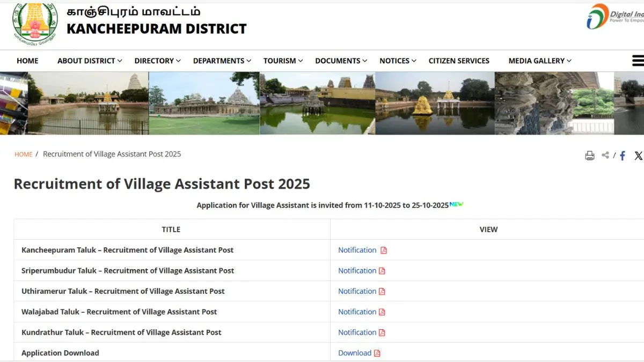Click PDF icon beside Application Download
This screenshot has height=362, width=644.
pyautogui.click(x=377, y=353)
